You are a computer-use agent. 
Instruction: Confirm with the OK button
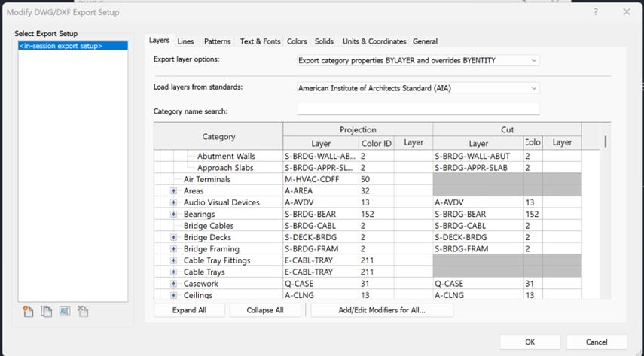click(530, 342)
